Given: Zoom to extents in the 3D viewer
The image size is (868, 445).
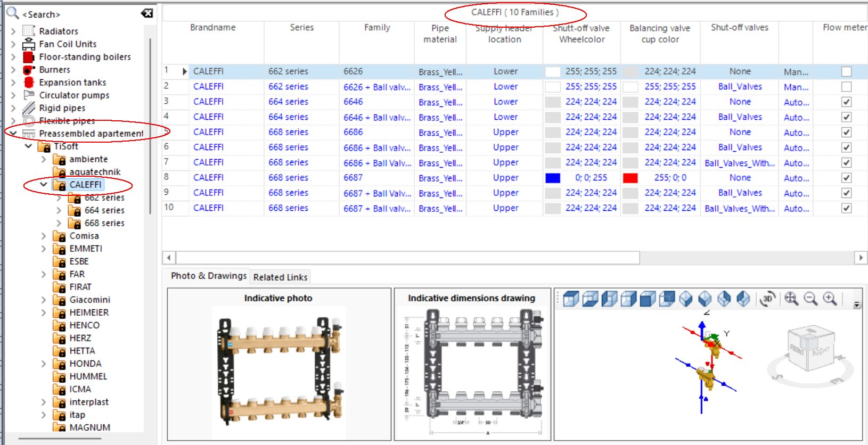Looking at the screenshot, I should 791,299.
